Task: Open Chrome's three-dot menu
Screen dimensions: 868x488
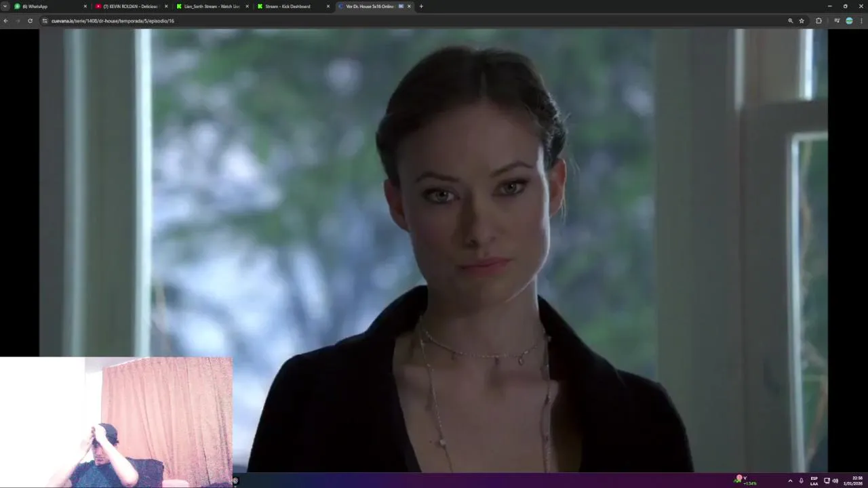Action: click(x=861, y=21)
